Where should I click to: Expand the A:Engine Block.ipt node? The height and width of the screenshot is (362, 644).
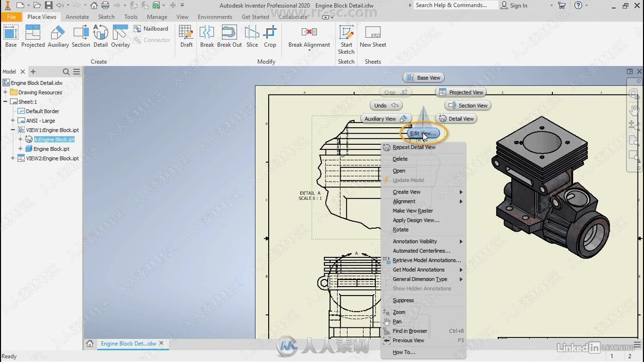(21, 140)
